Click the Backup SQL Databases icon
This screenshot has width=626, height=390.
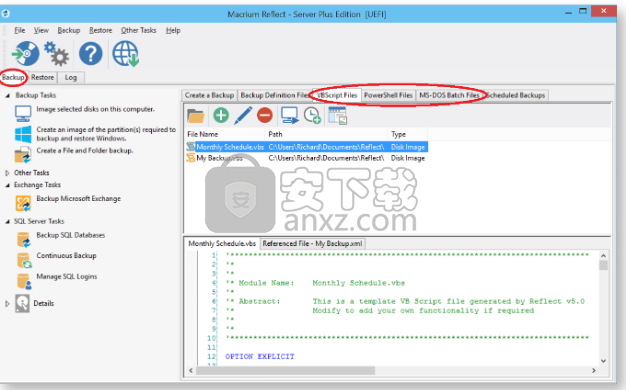[24, 240]
